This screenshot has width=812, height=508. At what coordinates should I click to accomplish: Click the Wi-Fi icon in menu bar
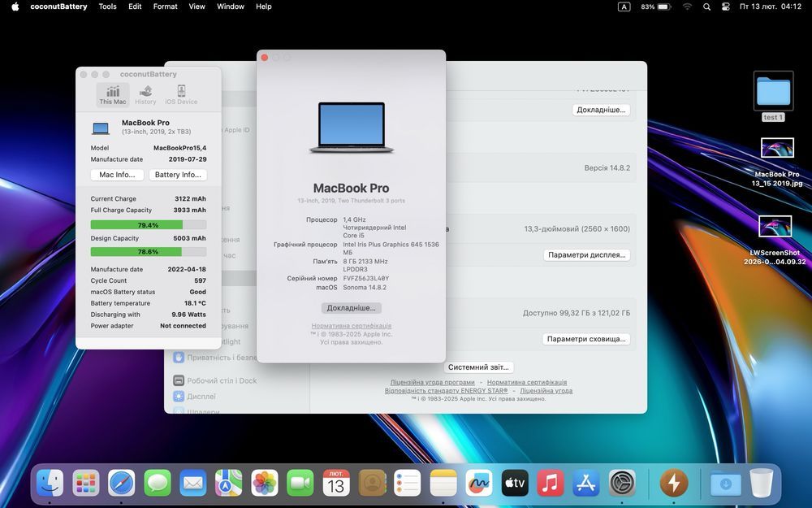click(x=687, y=7)
